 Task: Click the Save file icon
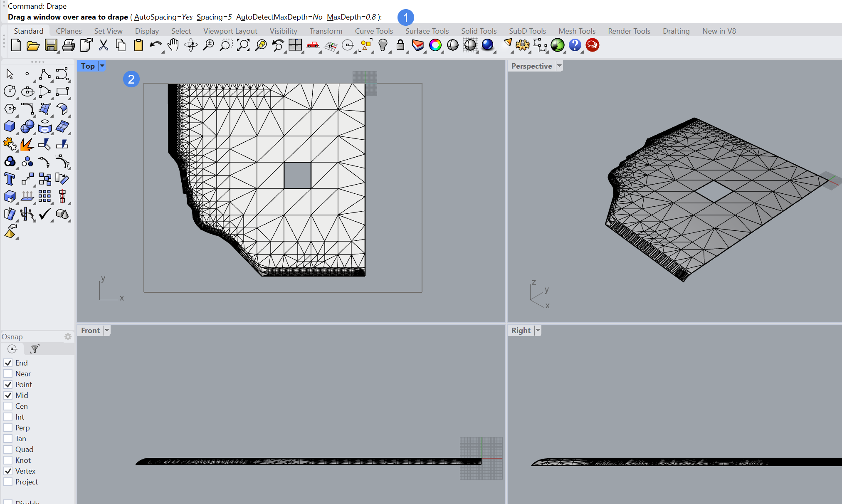click(x=51, y=45)
